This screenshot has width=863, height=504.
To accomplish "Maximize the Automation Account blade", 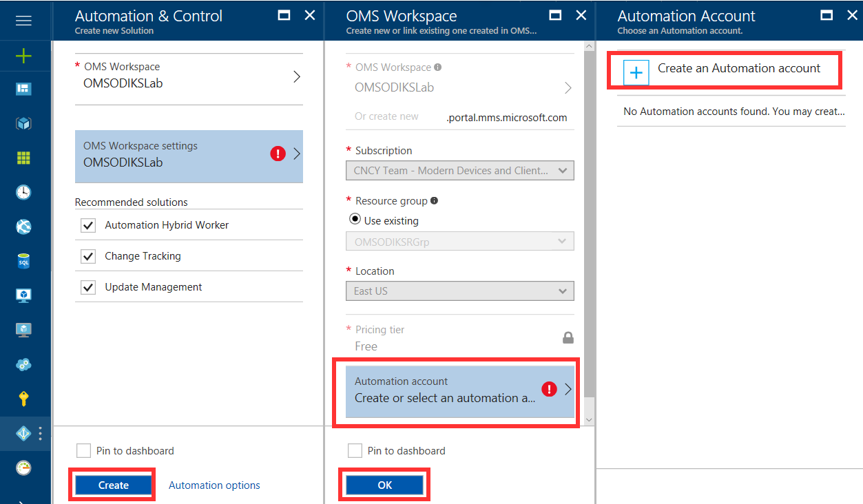I will pos(827,15).
